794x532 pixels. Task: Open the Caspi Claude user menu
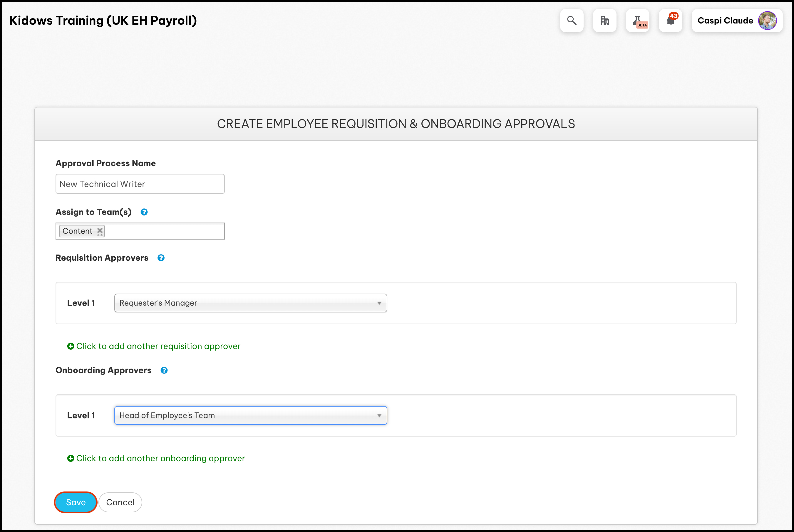pos(737,21)
